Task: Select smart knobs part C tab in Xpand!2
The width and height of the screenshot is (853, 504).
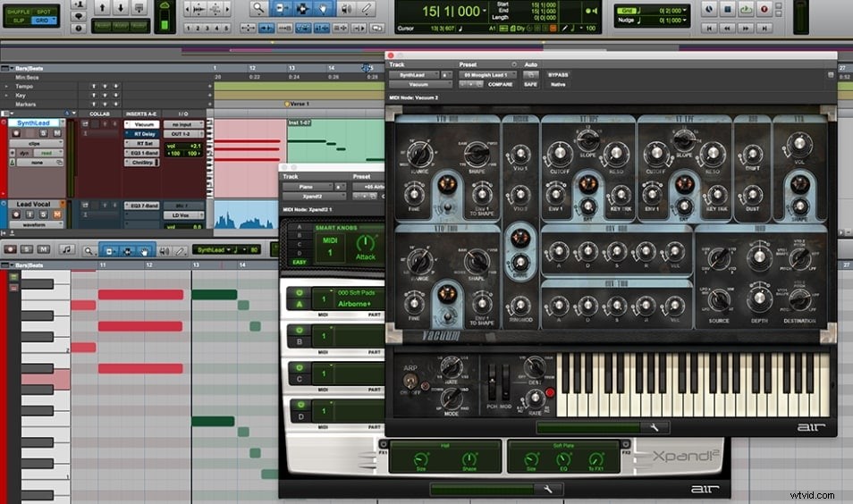Action: click(x=299, y=244)
